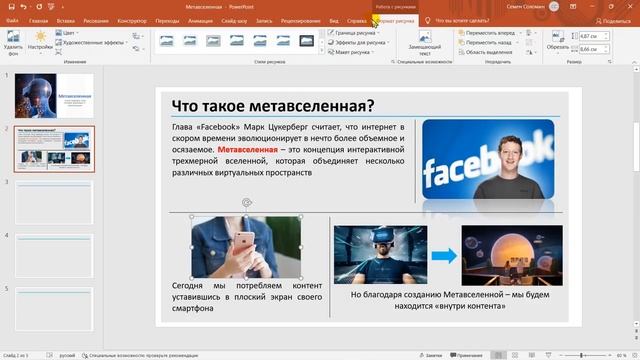Switch to Normal view in status bar
Viewport: 640px width, 360px height.
click(498, 356)
